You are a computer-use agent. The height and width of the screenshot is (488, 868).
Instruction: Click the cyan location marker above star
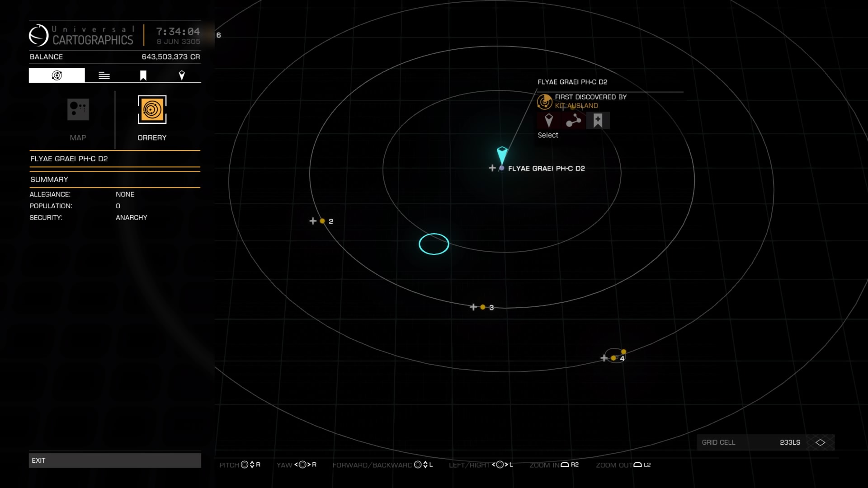(502, 155)
